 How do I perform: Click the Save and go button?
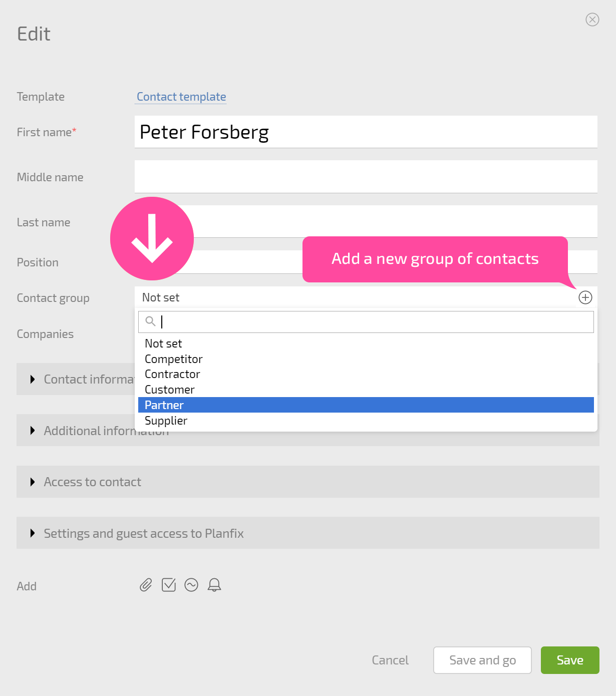[x=482, y=660]
